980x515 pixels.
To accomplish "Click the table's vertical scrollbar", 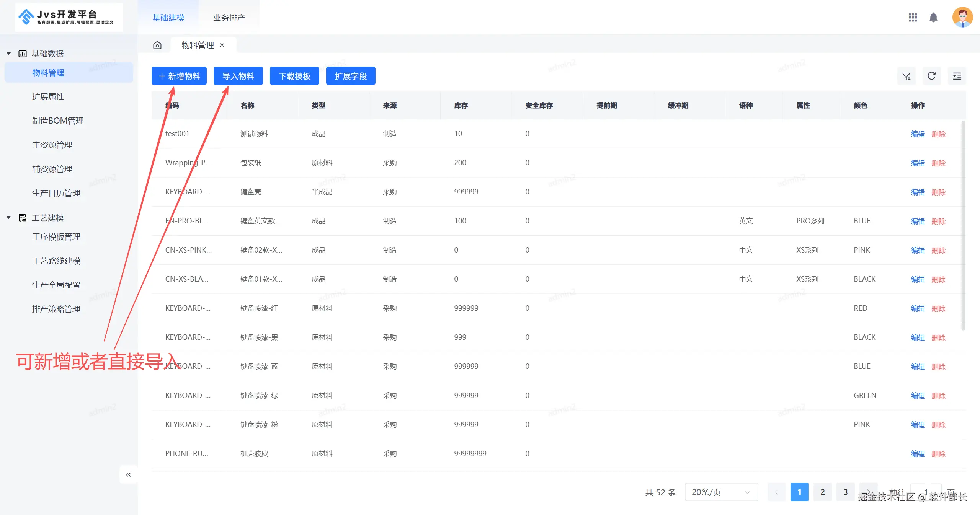I will click(x=963, y=226).
